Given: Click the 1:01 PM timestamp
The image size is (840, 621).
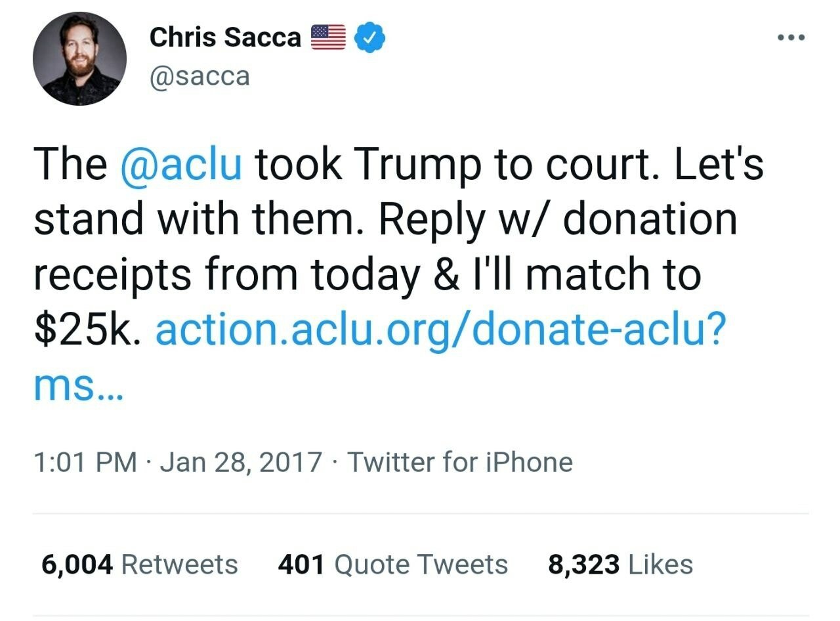Looking at the screenshot, I should 85,462.
